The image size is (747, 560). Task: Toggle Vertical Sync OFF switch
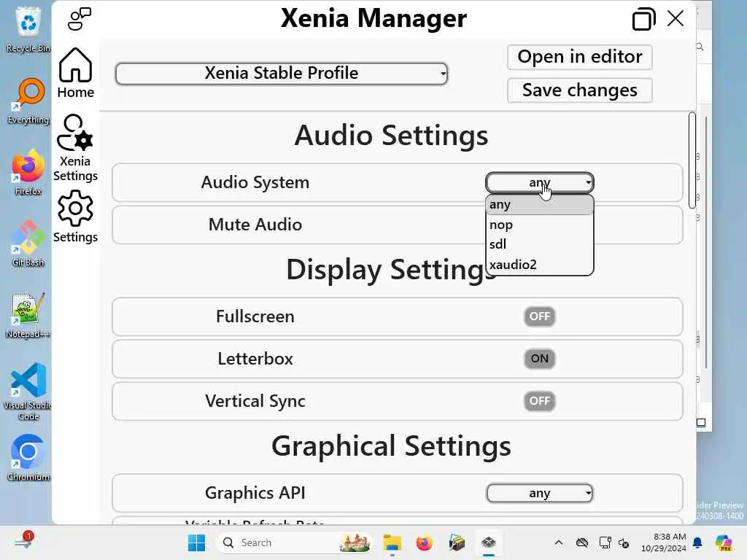click(539, 401)
